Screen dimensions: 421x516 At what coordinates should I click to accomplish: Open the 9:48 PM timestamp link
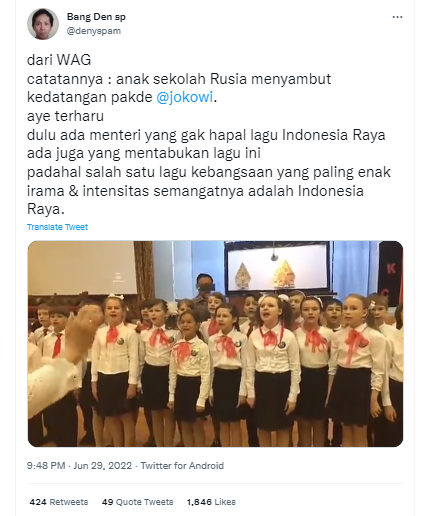tap(46, 465)
